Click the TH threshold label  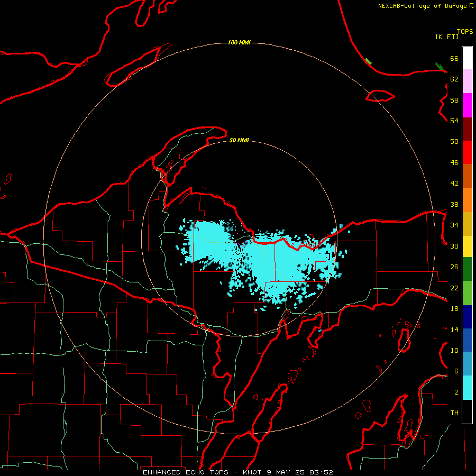(454, 413)
